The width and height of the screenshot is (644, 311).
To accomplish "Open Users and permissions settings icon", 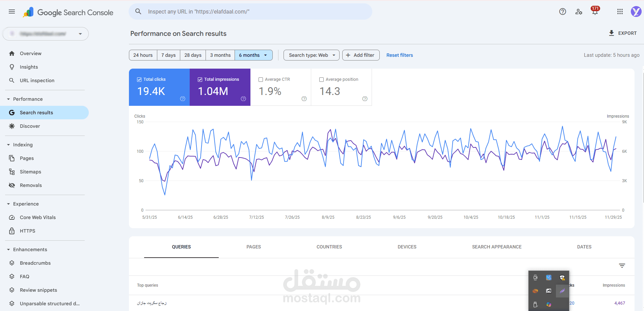I will (x=579, y=11).
